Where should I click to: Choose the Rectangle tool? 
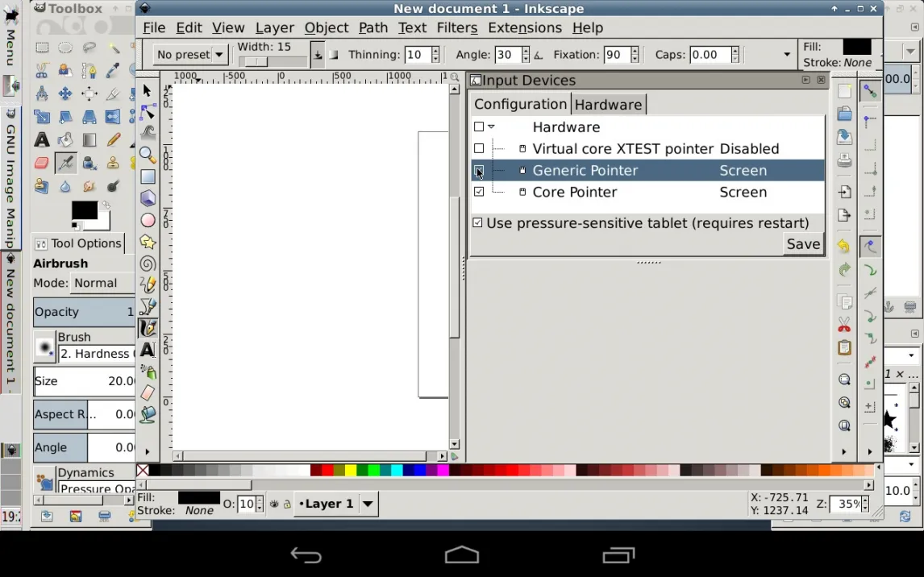point(148,176)
